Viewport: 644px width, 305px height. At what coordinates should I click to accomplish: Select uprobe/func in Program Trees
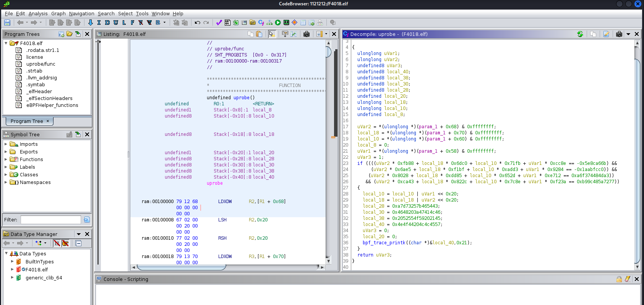point(41,64)
